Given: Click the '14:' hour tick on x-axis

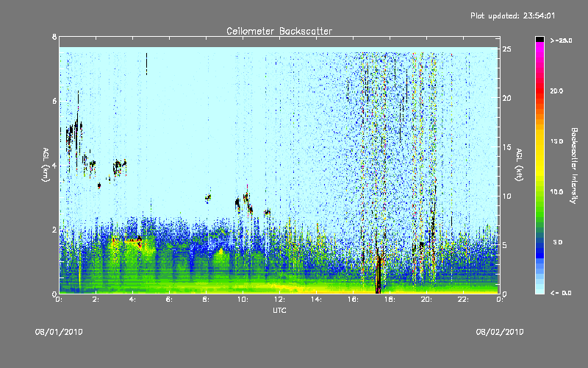Looking at the screenshot, I should coord(316,300).
